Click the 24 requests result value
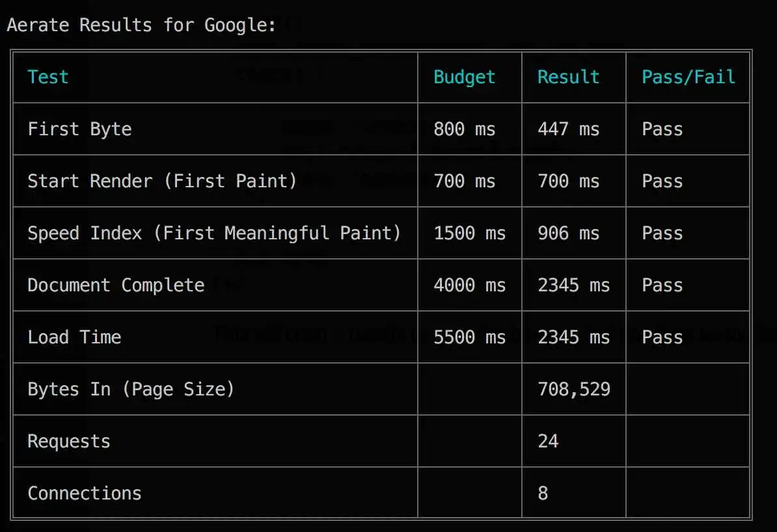The width and height of the screenshot is (777, 532). pos(548,441)
